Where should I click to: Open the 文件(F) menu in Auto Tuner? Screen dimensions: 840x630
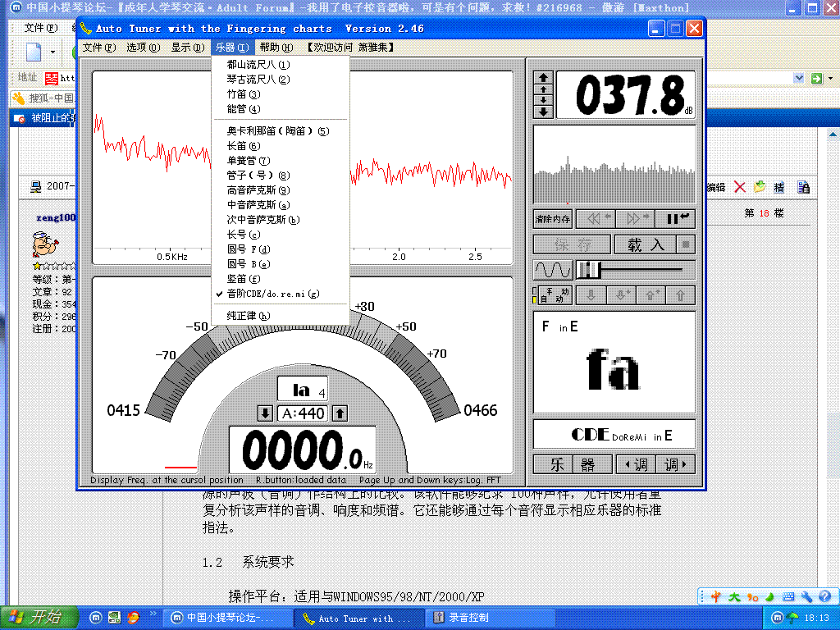pyautogui.click(x=99, y=48)
